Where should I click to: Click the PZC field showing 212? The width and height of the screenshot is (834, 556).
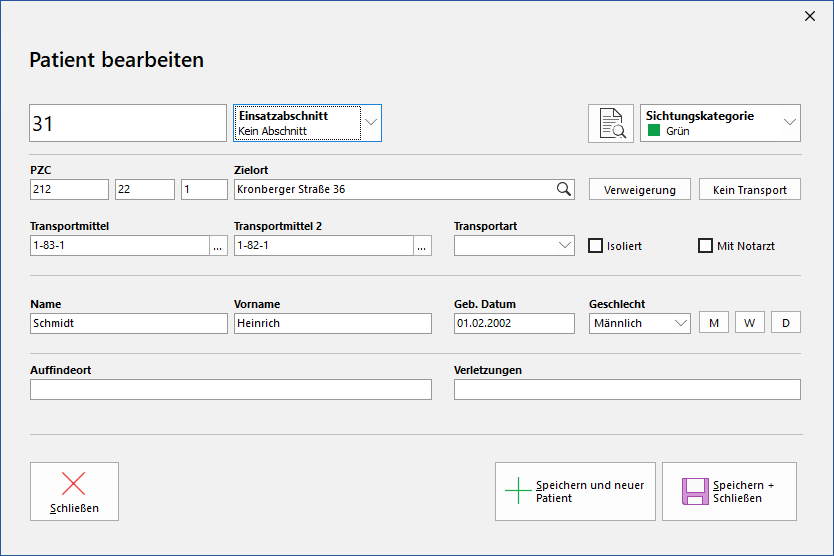point(69,189)
